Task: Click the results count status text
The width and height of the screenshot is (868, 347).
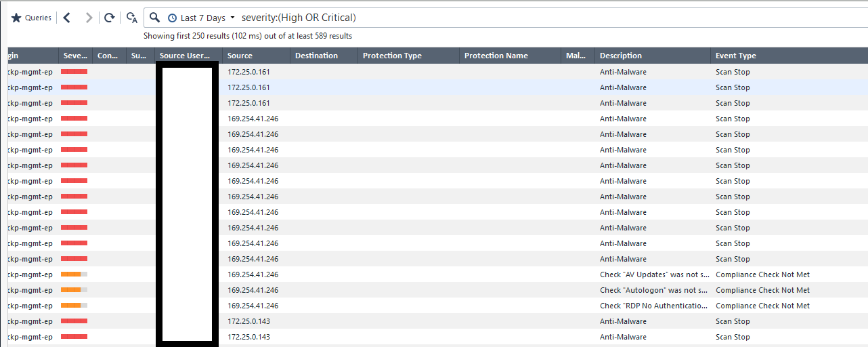Action: click(248, 36)
